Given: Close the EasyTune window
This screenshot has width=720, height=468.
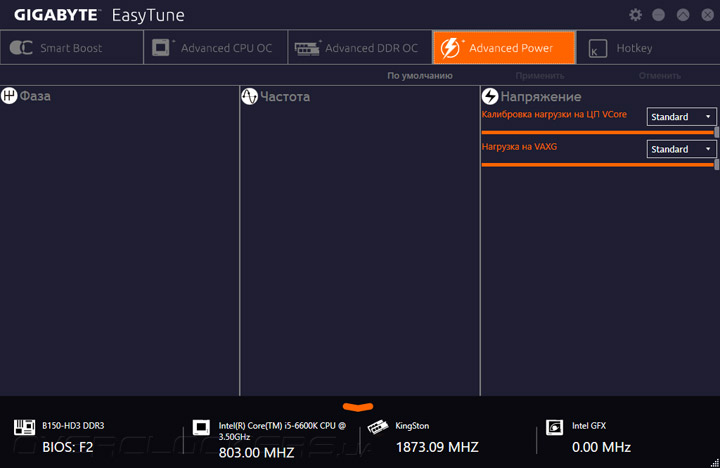Looking at the screenshot, I should point(708,15).
